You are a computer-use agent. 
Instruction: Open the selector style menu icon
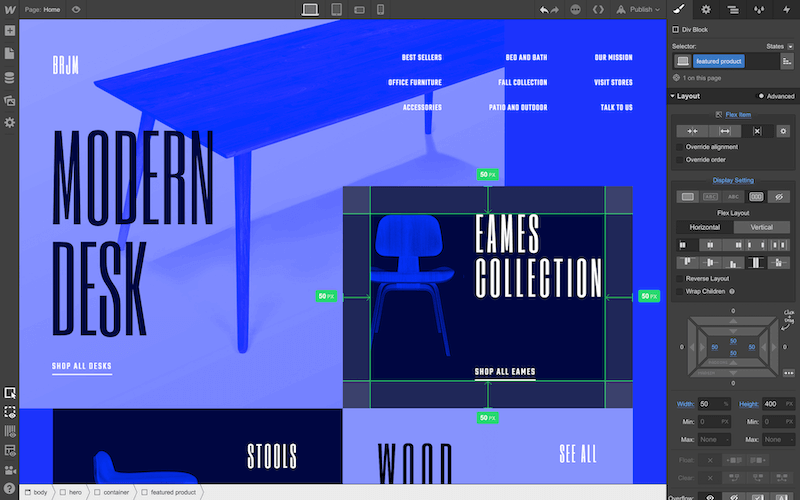point(787,61)
